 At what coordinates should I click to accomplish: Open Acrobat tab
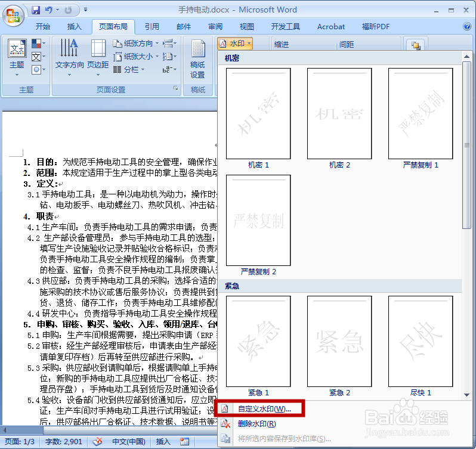tap(331, 27)
